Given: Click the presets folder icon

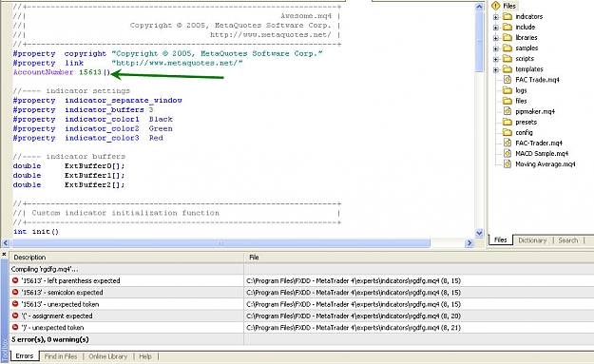Looking at the screenshot, I should [508, 122].
